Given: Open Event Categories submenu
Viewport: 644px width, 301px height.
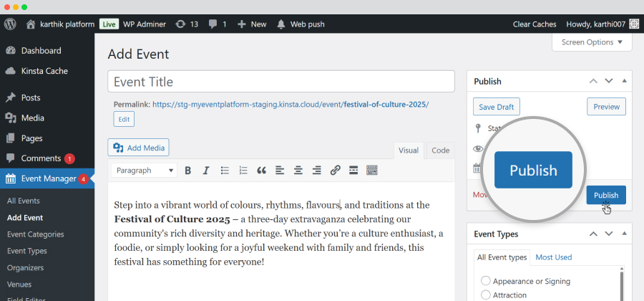Looking at the screenshot, I should (35, 234).
